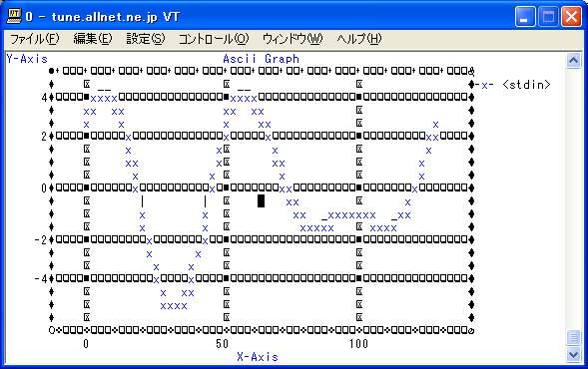This screenshot has width=588, height=369.
Task: Click the '<stdin>' legend text
Action: tap(526, 85)
